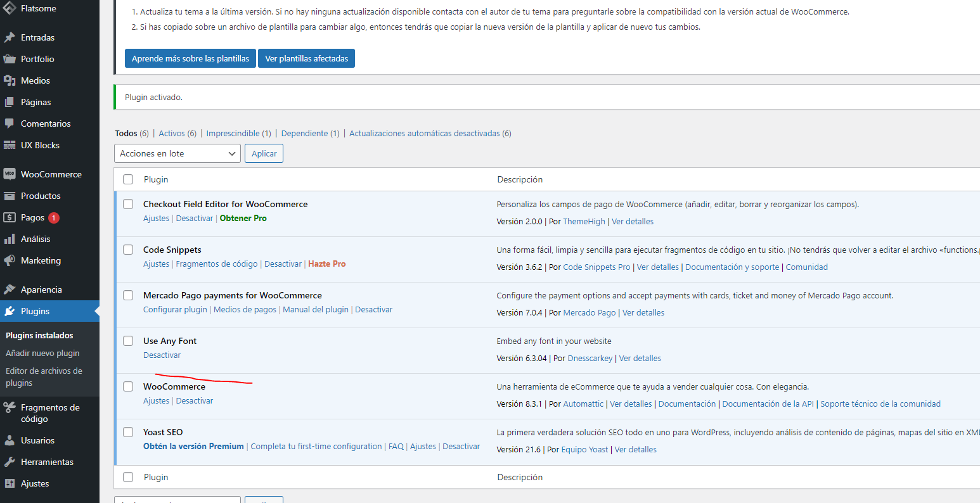Click the Medios media icon

coord(10,80)
